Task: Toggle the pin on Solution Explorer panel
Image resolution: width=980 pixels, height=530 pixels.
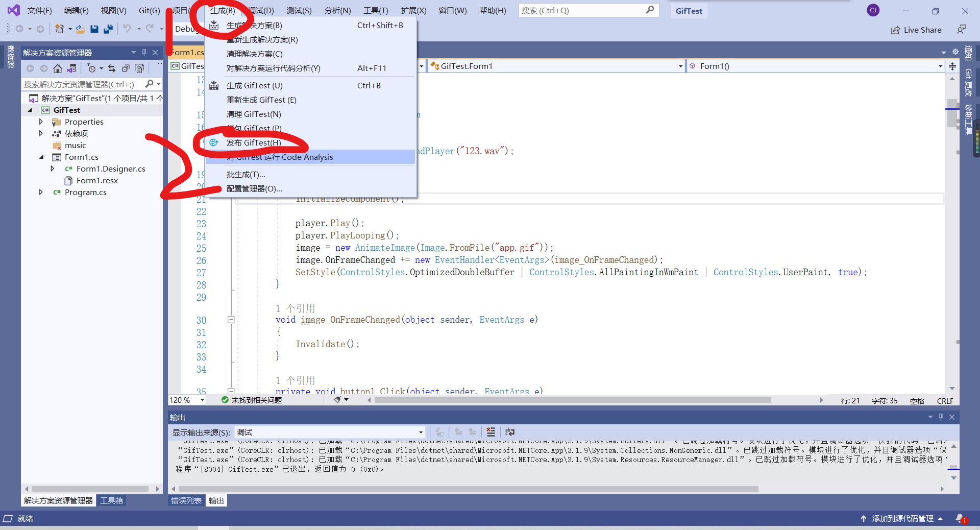Action: coord(144,53)
